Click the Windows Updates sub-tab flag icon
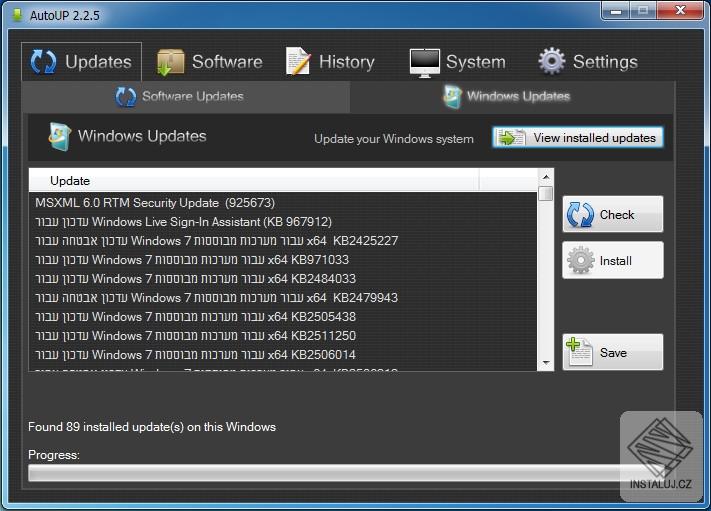The height and width of the screenshot is (511, 711). [x=453, y=97]
